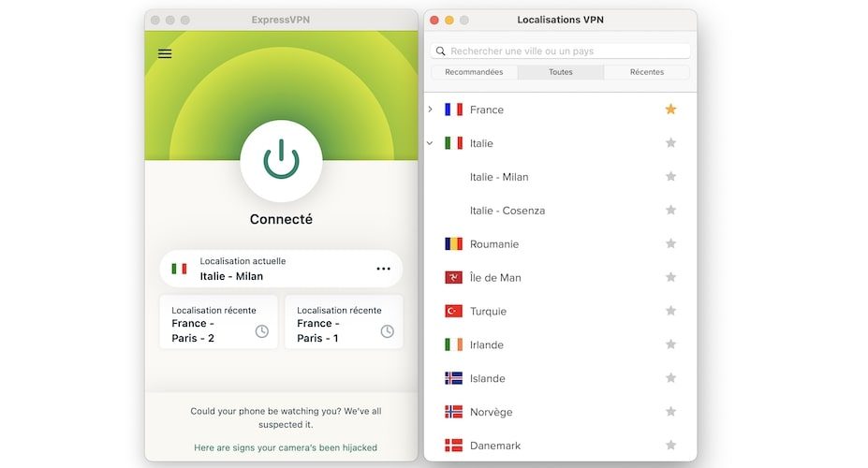
Task: Select the Norvège flag icon
Action: [453, 412]
